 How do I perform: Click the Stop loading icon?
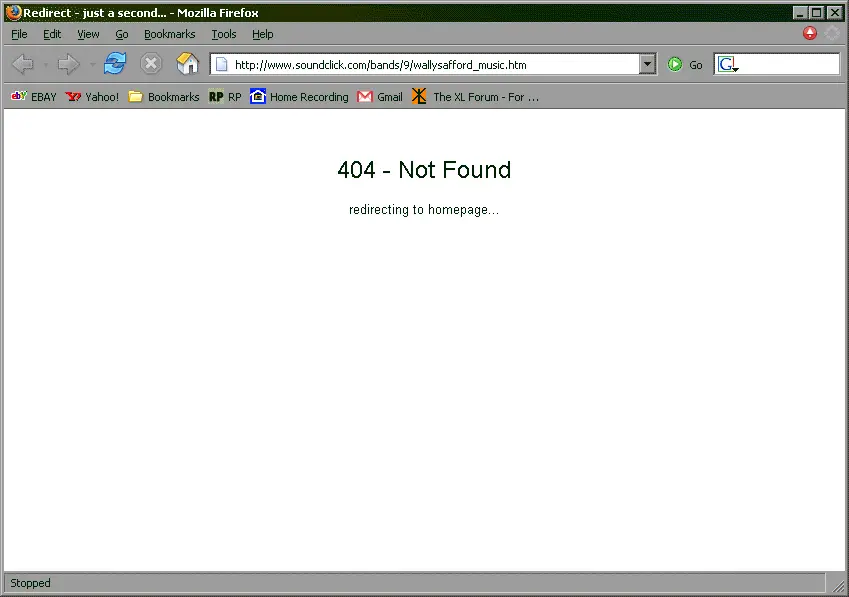tap(151, 64)
